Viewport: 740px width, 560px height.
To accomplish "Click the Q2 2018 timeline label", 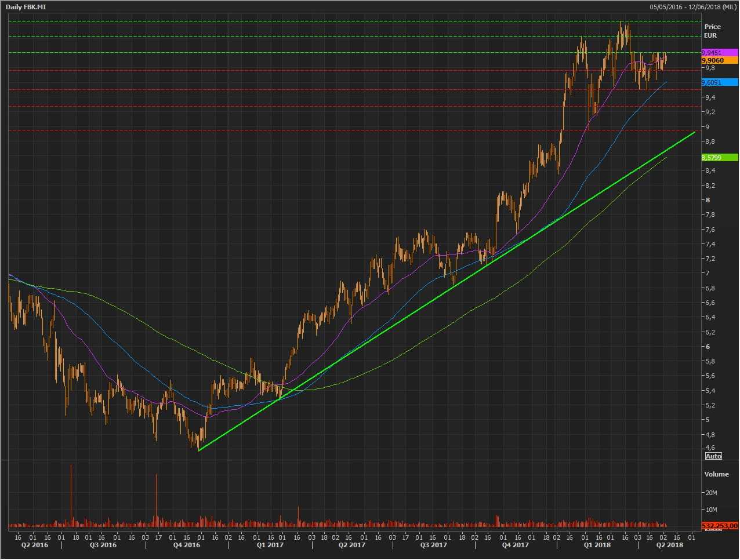I will click(670, 545).
